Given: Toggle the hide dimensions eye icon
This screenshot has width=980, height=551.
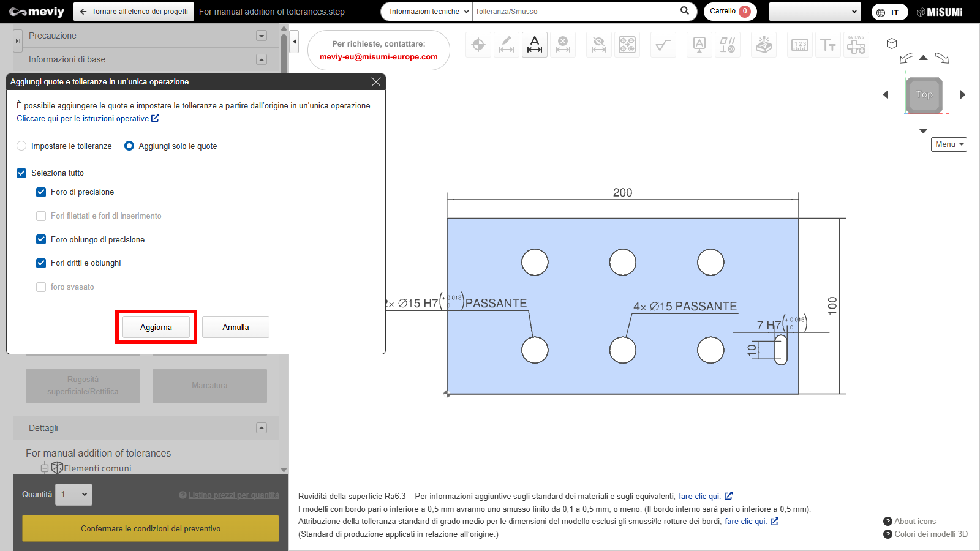Looking at the screenshot, I should tap(598, 45).
